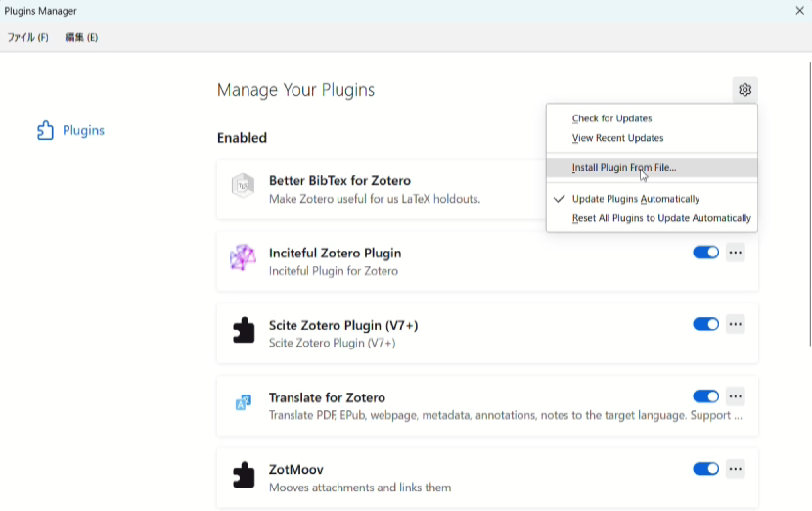
Task: Click the Scite Zotero puzzle-piece icon
Action: point(244,330)
